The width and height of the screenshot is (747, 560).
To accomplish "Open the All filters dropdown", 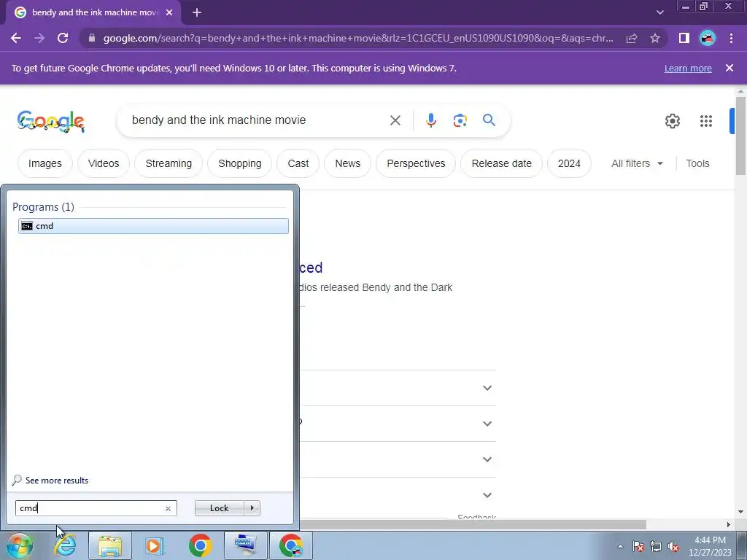I will [x=637, y=163].
